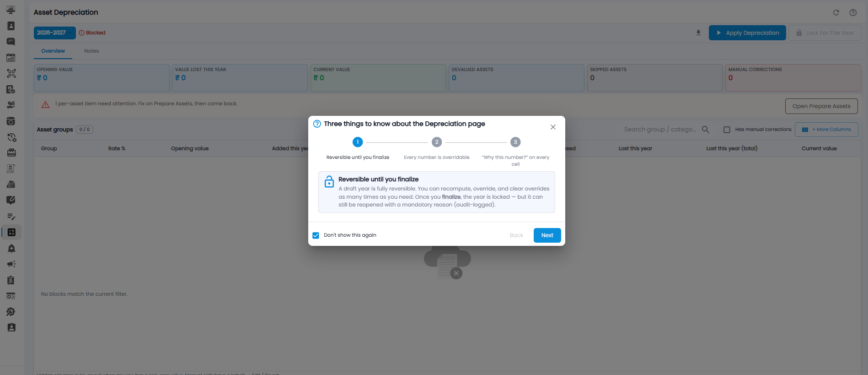Open the feedback note-edit sidebar icon
Screen dimensions: 868x375
tap(11, 200)
